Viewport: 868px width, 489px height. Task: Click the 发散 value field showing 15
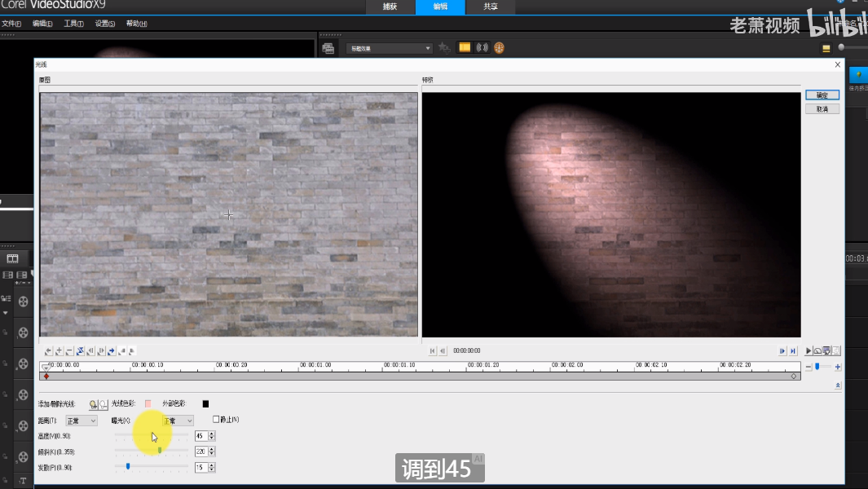click(x=201, y=468)
